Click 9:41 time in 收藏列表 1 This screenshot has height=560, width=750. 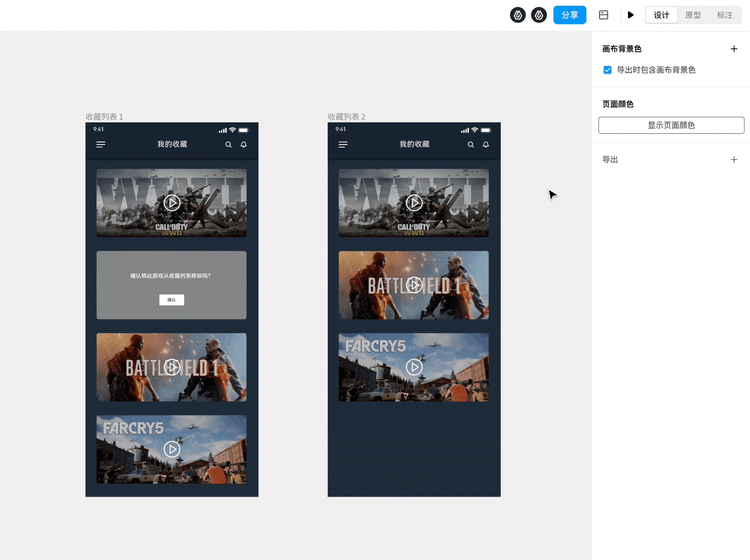tap(98, 129)
